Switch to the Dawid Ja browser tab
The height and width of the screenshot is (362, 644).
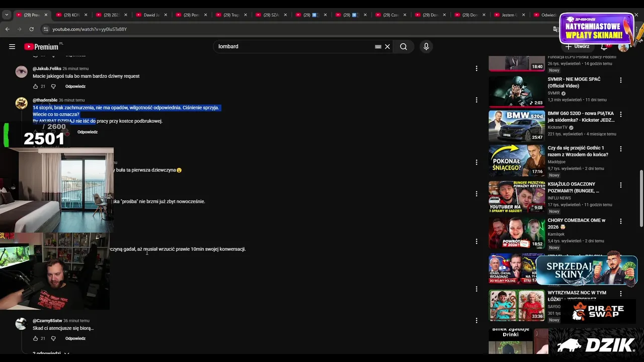(151, 15)
